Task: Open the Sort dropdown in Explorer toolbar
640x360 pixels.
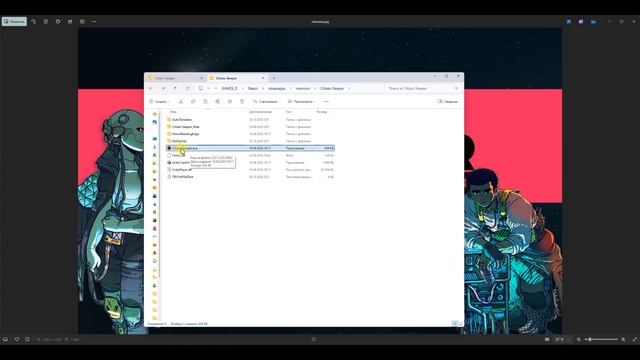Action: pos(267,101)
